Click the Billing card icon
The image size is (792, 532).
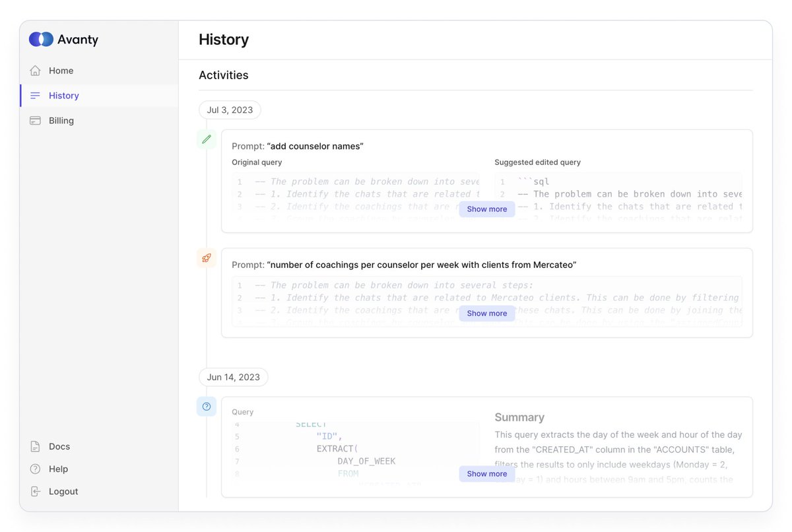[x=35, y=121]
